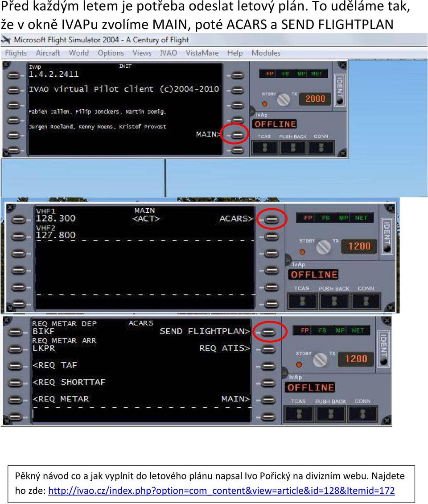Click the left line key beside <REQ SHORTTAF
Screen dimensions: 428x504
pyautogui.click(x=15, y=383)
